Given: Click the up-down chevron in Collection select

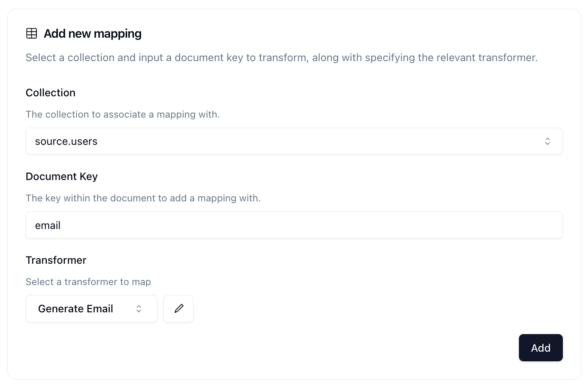Looking at the screenshot, I should point(547,142).
